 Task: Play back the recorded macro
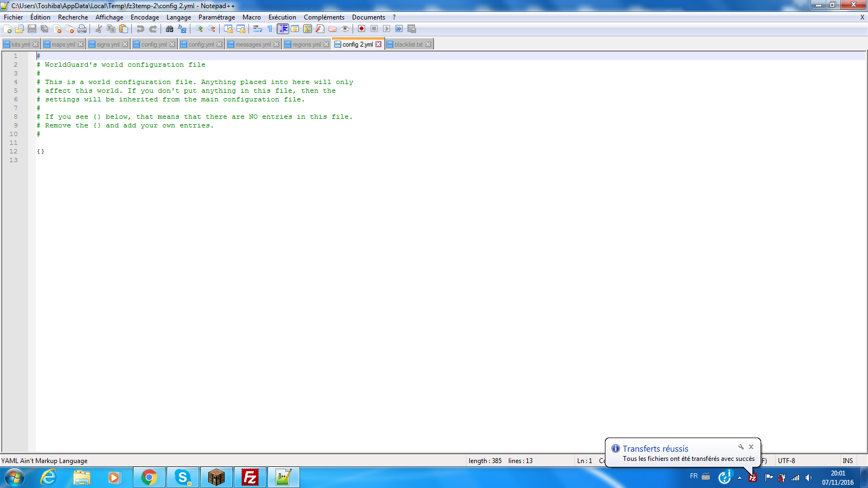tap(386, 29)
